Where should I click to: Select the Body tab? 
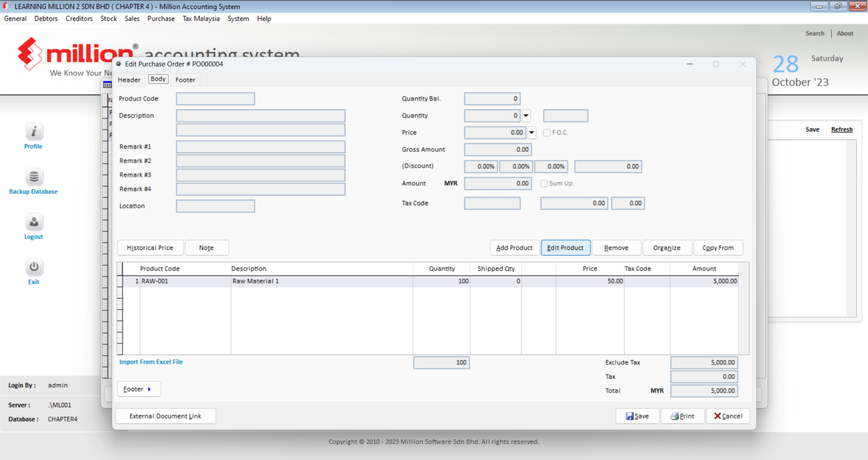[x=158, y=79]
